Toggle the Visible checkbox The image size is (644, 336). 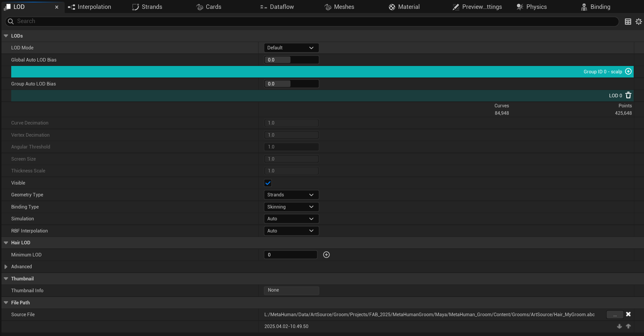coord(268,183)
